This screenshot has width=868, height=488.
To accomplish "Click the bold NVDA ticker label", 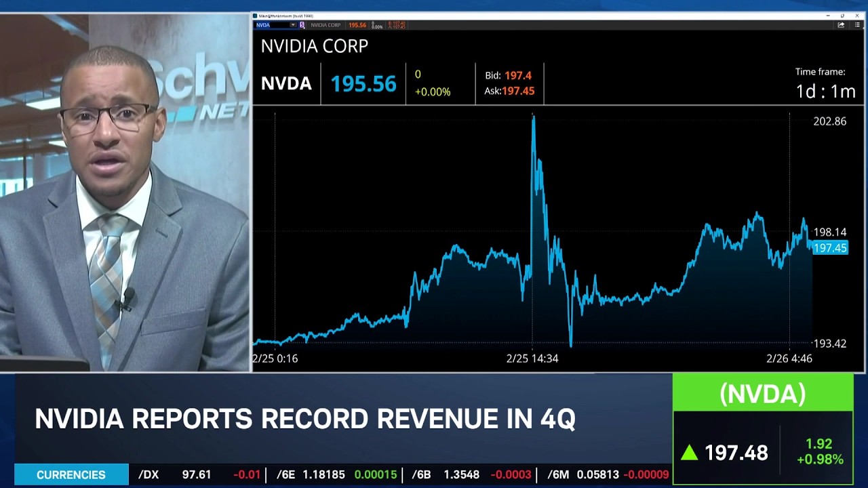I will pos(286,83).
